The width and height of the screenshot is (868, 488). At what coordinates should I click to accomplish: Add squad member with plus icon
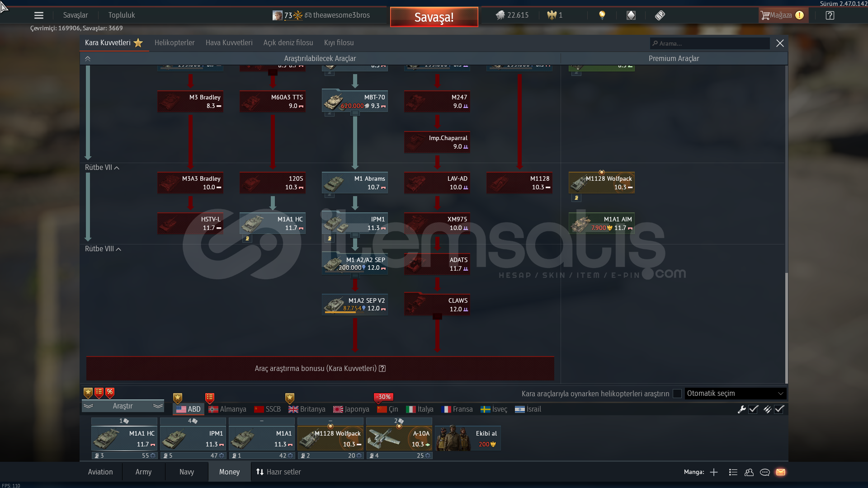[x=714, y=472]
